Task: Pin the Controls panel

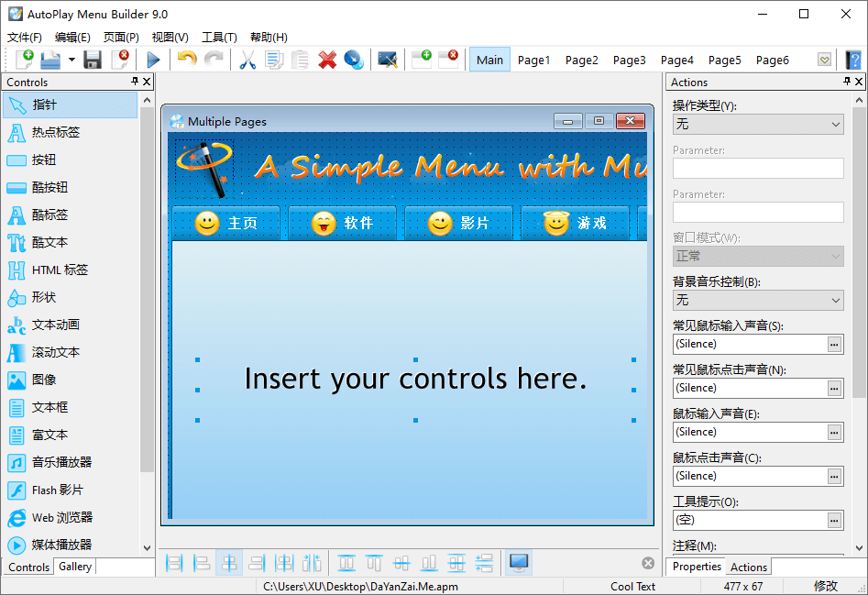Action: point(135,82)
